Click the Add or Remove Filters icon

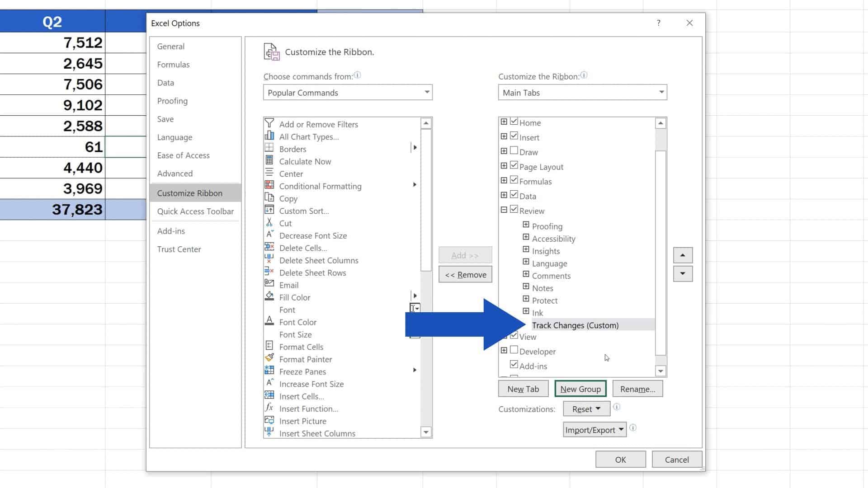click(x=269, y=123)
